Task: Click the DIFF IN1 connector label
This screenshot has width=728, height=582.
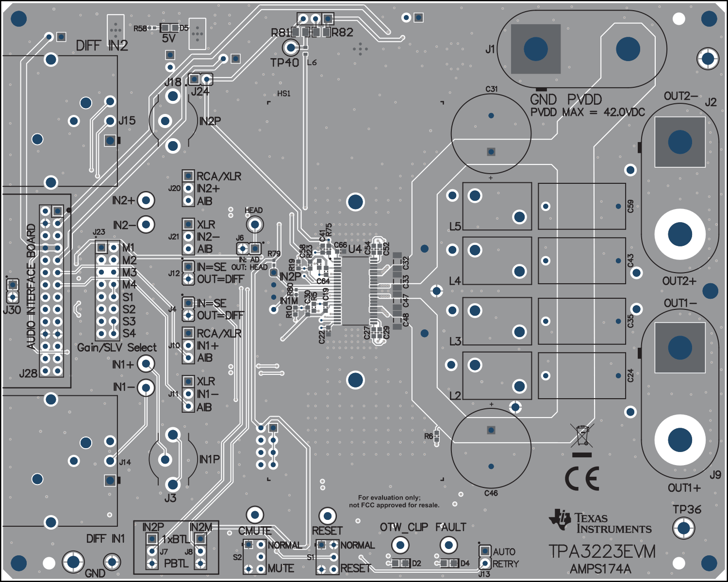Action: point(105,539)
